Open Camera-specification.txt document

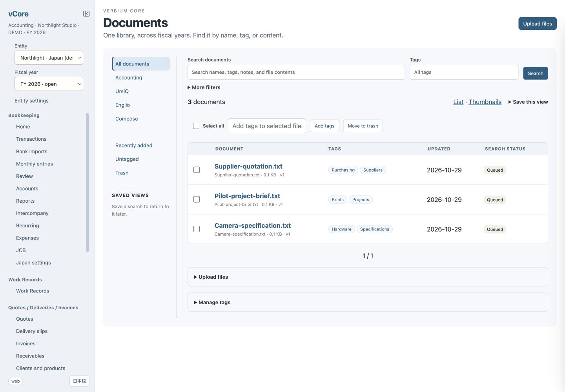coord(253,225)
